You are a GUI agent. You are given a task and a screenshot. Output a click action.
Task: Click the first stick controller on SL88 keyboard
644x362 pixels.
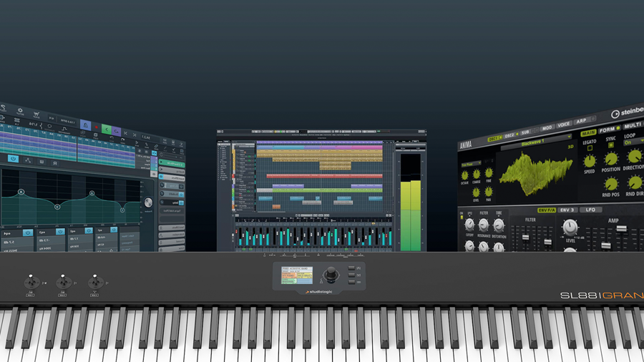(31, 282)
